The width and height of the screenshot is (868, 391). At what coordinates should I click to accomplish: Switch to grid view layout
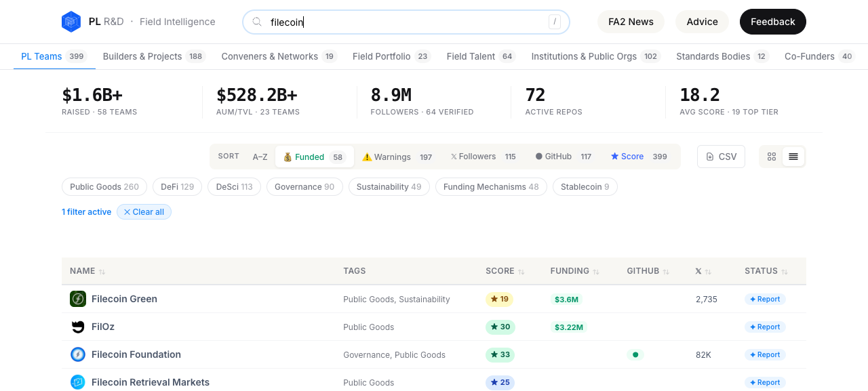tap(772, 157)
